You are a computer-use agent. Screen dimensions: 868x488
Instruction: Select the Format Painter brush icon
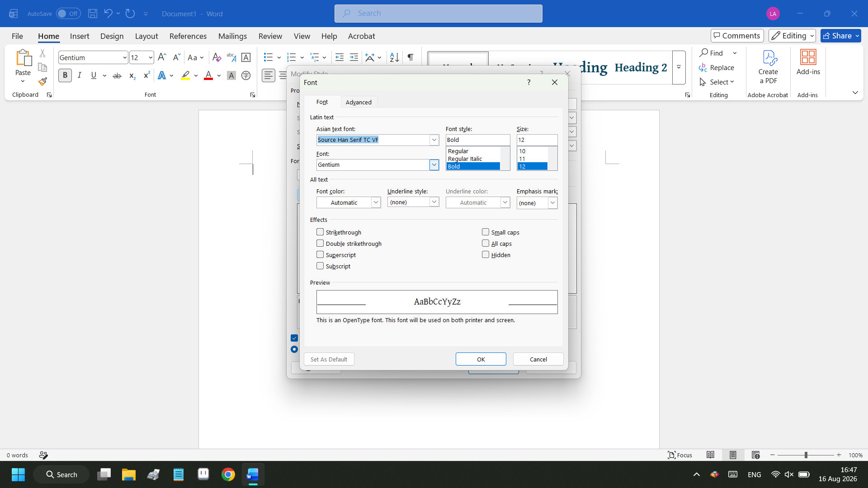coord(42,82)
